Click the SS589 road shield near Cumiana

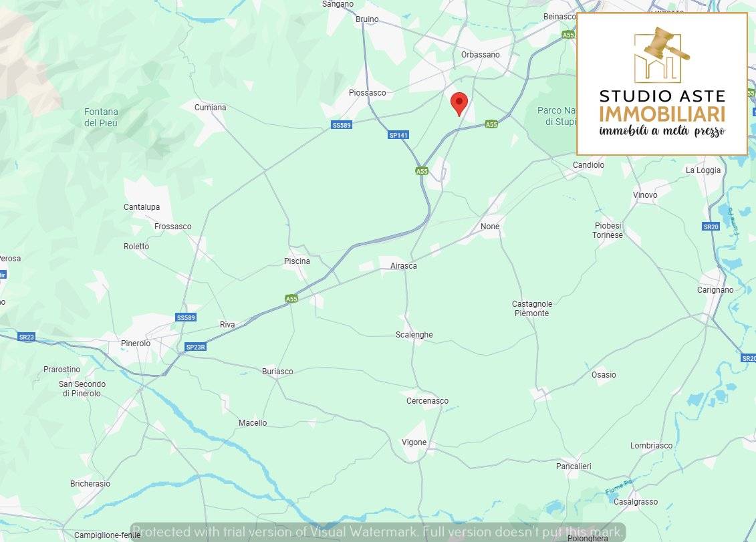(342, 125)
